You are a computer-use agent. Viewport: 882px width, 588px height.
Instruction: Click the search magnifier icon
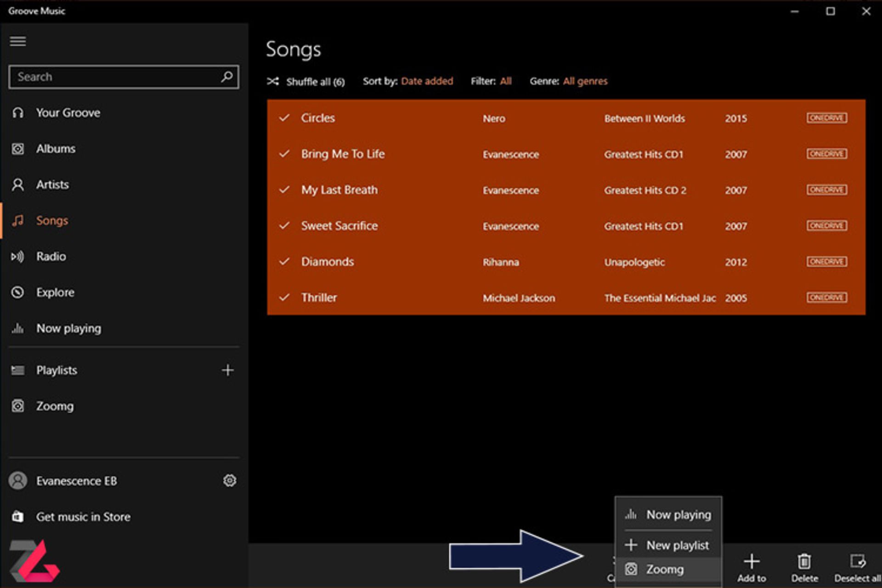pos(226,77)
